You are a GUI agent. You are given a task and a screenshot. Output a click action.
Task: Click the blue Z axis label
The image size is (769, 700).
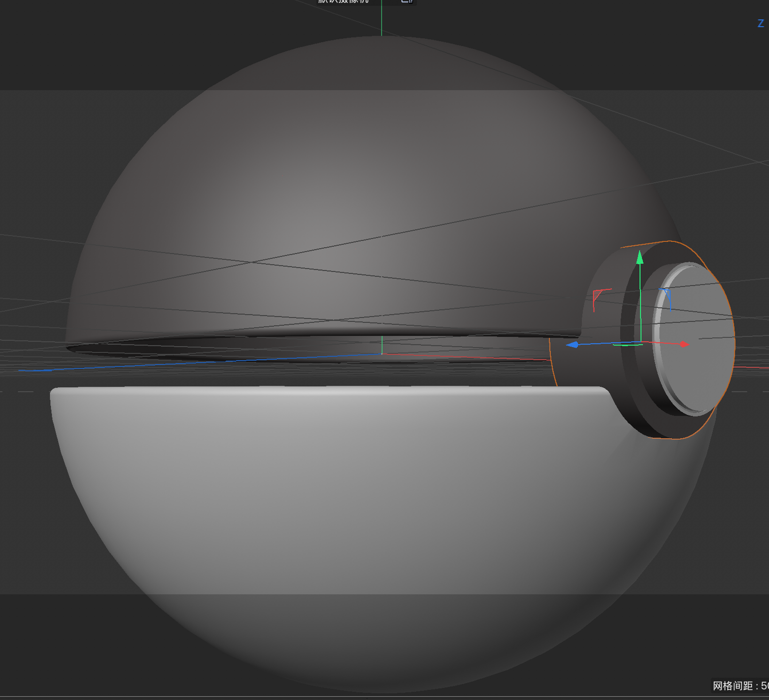click(x=761, y=23)
